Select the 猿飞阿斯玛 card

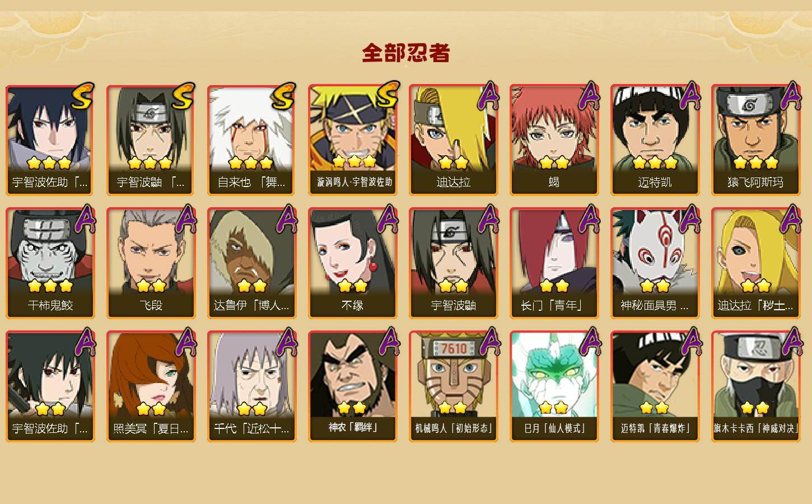(x=756, y=140)
